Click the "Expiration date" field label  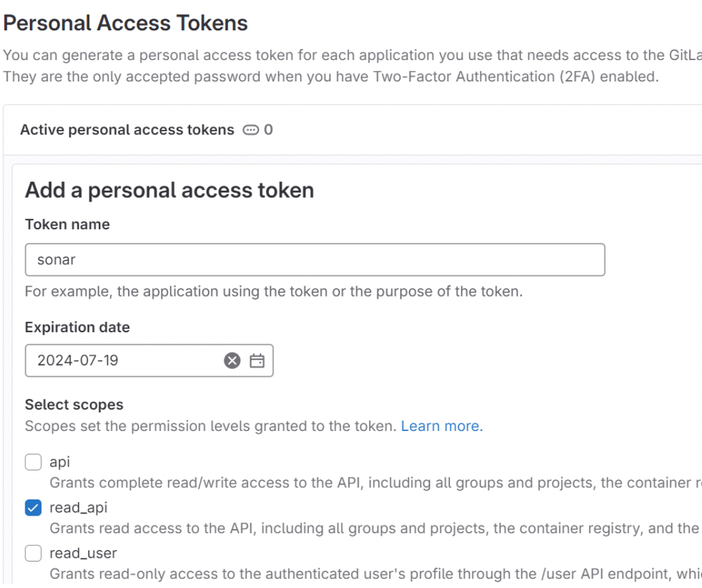click(x=77, y=328)
